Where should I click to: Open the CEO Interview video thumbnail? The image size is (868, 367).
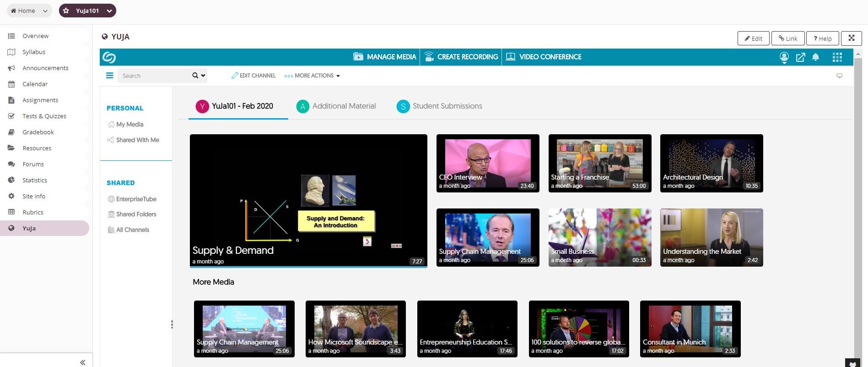(488, 163)
